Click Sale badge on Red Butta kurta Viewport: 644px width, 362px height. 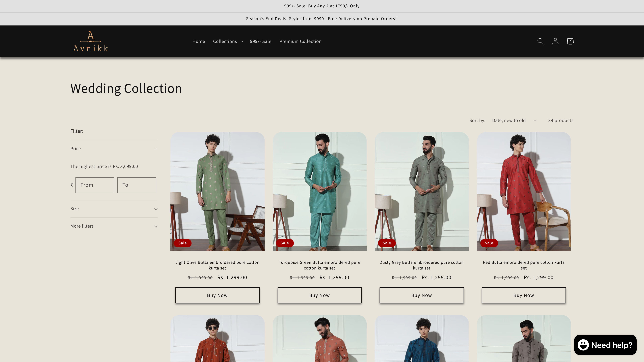(x=489, y=243)
